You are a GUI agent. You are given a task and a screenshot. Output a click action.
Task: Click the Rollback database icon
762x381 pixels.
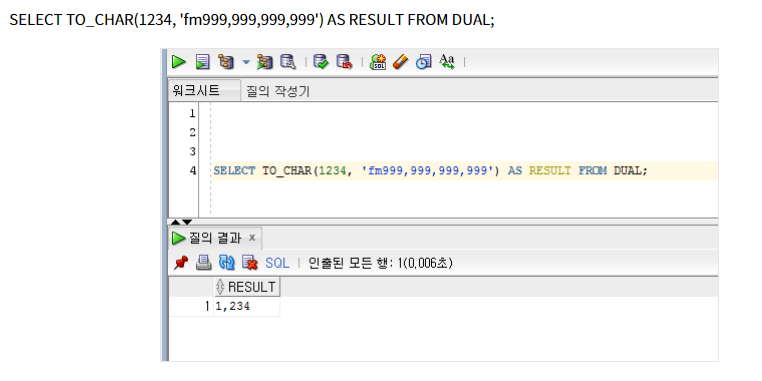345,62
